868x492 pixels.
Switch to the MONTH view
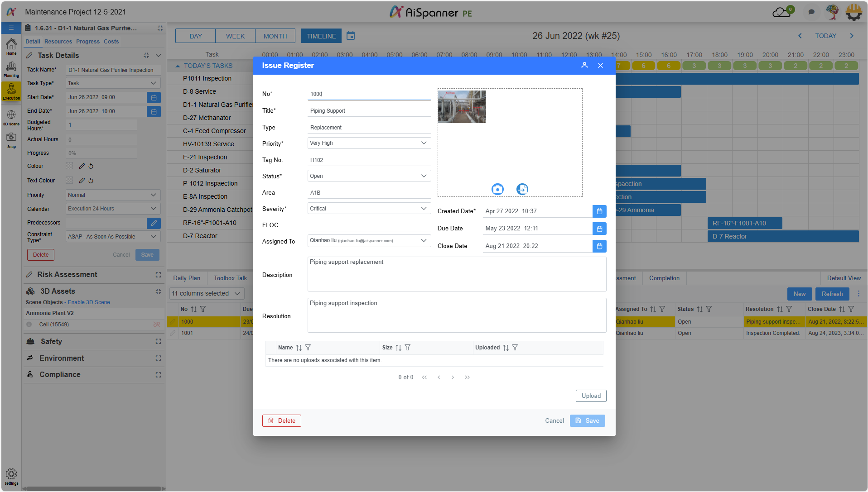(x=275, y=36)
